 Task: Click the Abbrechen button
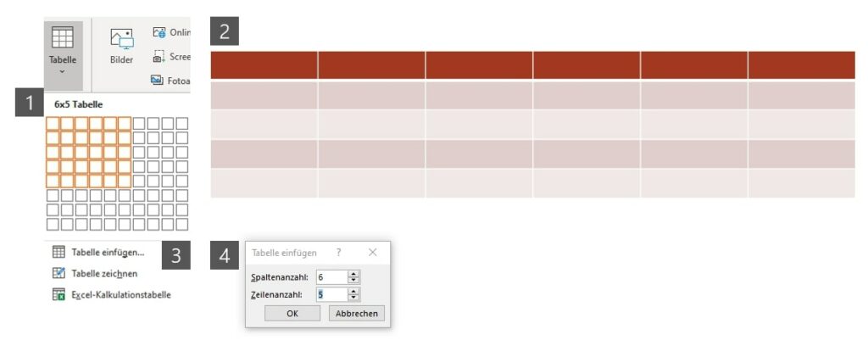click(357, 314)
